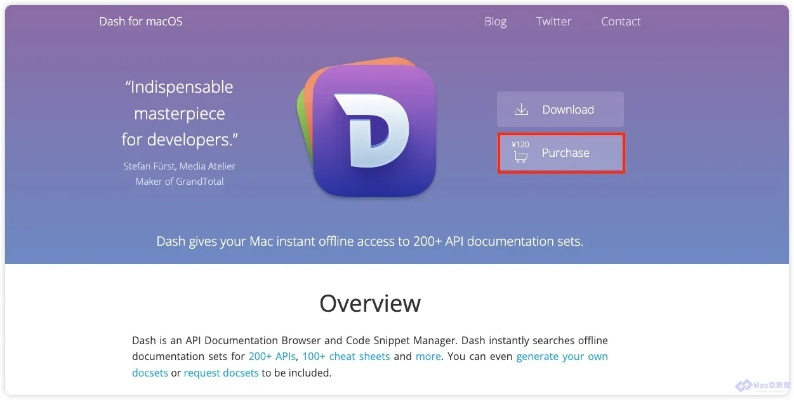Click the "Indispensable masterpiece" testimonial quote
The image size is (794, 400).
[x=181, y=113]
